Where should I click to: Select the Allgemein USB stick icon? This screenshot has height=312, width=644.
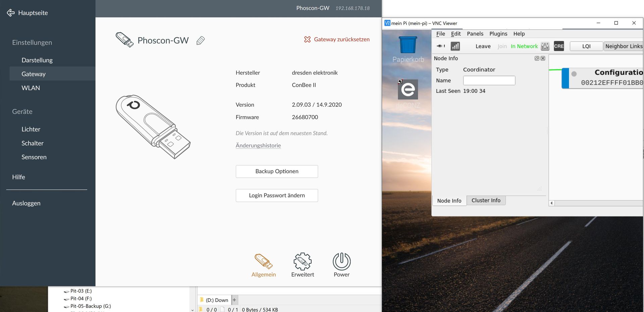pyautogui.click(x=264, y=261)
